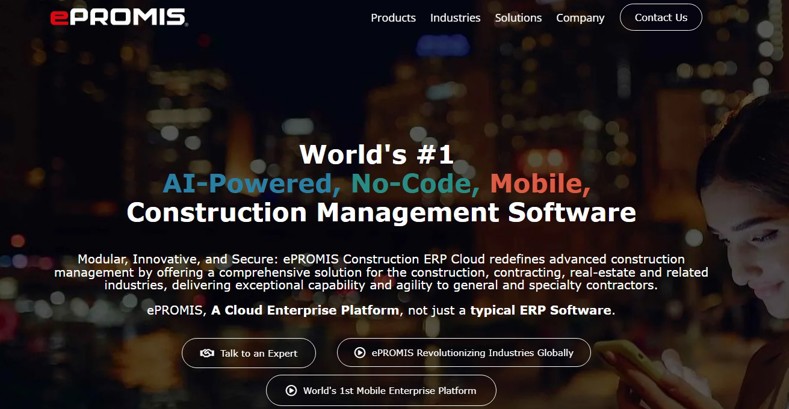Click the Construction Management Software heading
Image resolution: width=789 pixels, height=409 pixels.
(x=381, y=212)
